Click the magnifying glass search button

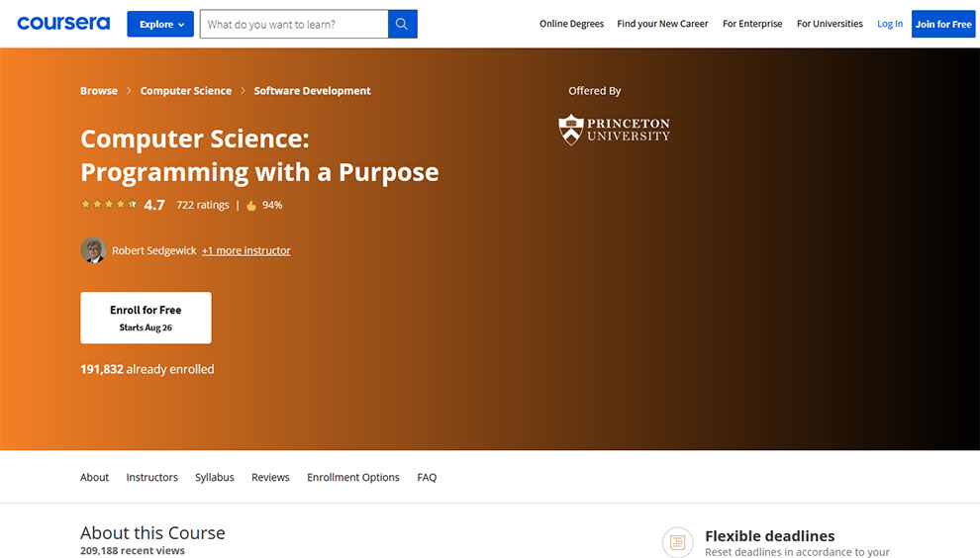403,24
